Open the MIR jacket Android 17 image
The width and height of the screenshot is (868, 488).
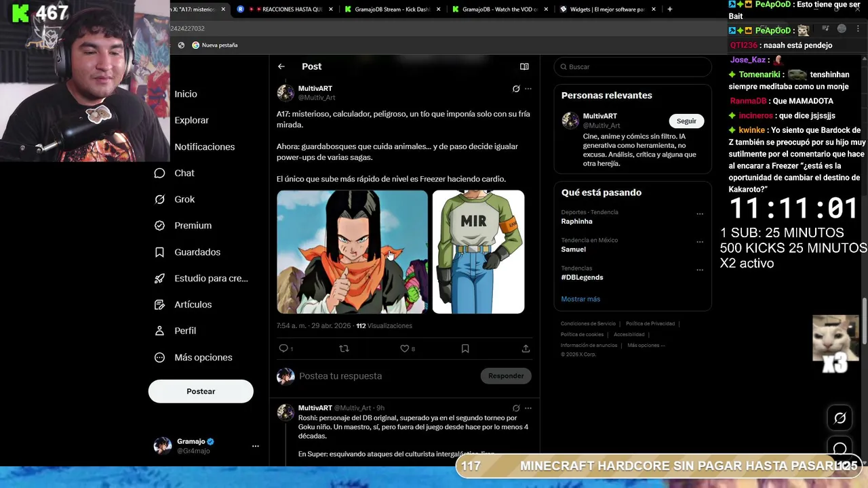(x=478, y=252)
